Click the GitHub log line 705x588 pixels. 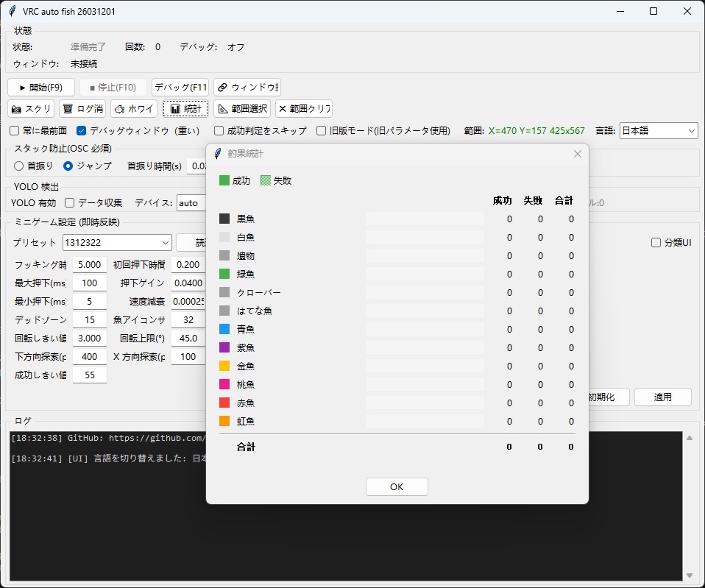click(108, 438)
